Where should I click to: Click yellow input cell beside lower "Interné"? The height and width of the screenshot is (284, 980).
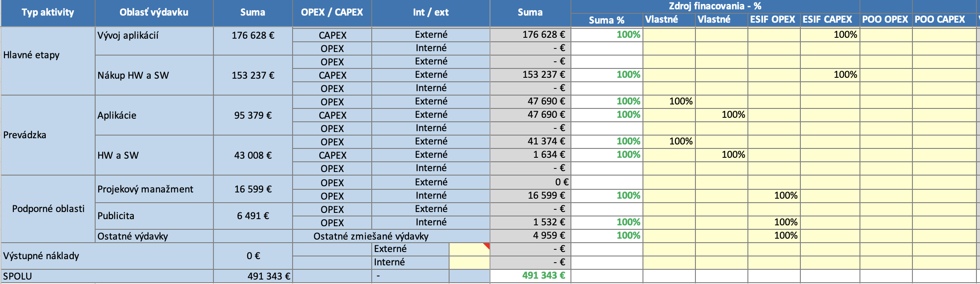click(x=469, y=262)
